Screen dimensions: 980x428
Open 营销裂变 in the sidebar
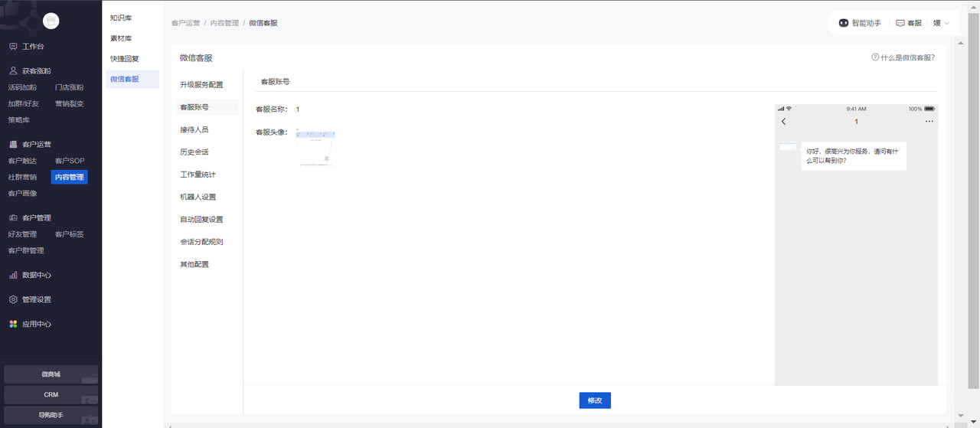(x=70, y=103)
